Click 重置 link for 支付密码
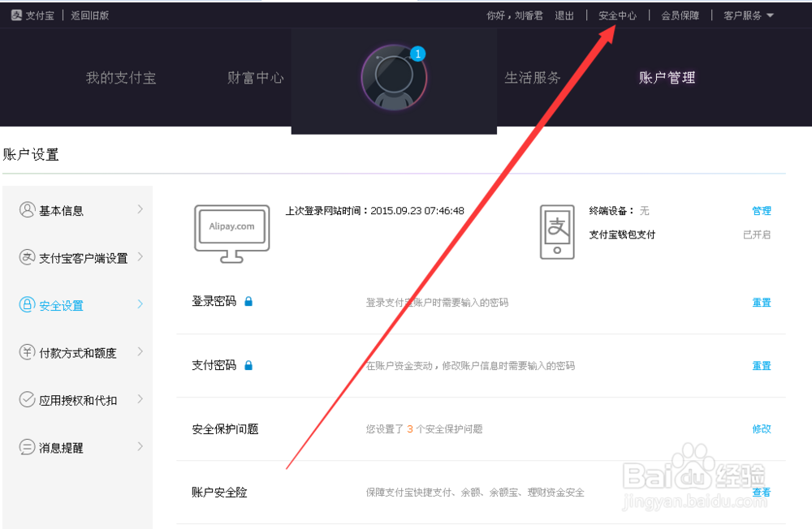Screen dimensions: 812x529 pos(762,366)
